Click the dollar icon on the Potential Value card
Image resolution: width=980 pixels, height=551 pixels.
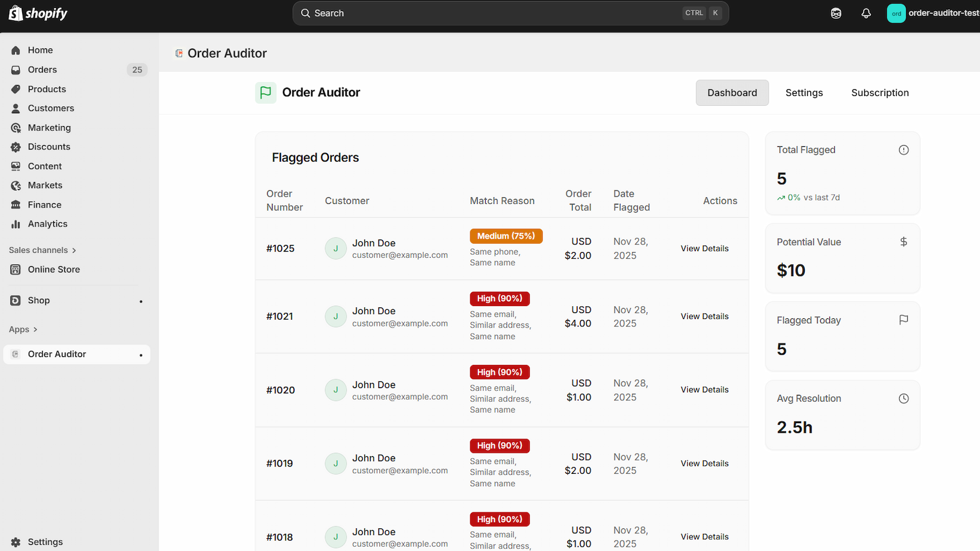pos(903,242)
